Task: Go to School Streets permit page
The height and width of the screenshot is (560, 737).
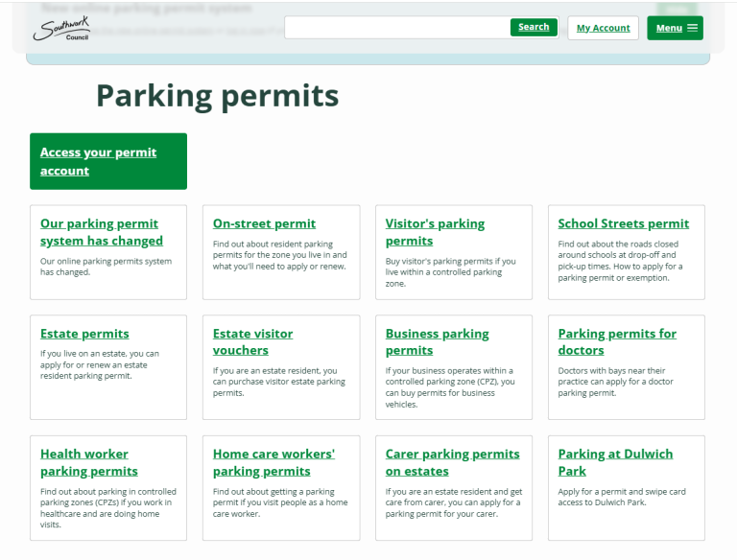Action: pos(623,223)
